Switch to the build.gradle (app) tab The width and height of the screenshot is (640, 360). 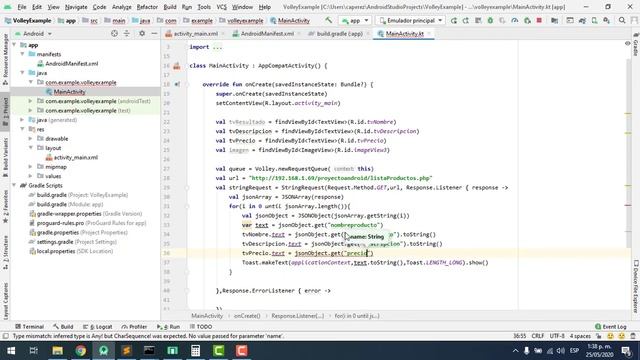(x=339, y=33)
